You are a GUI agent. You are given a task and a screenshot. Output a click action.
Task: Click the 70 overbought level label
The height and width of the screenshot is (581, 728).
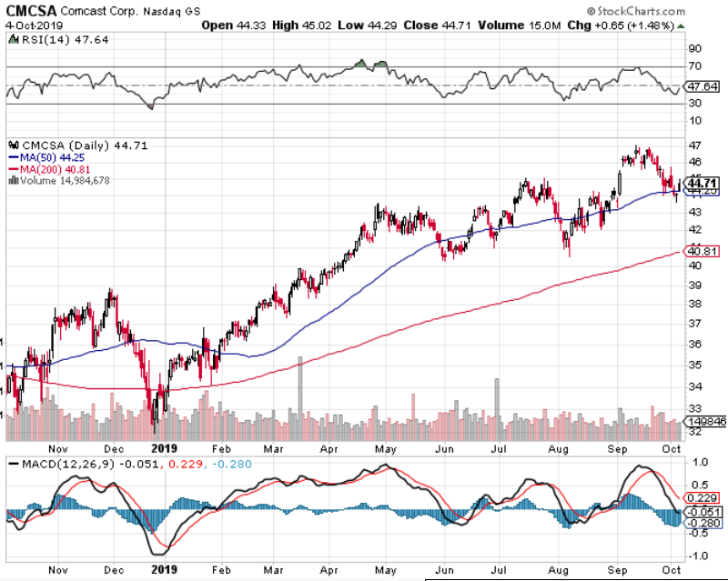coord(695,66)
